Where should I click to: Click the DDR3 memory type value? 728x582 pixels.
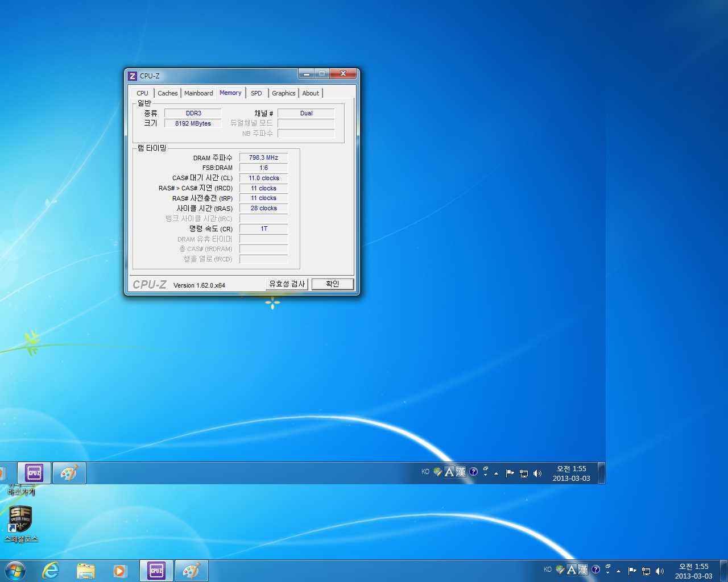[193, 113]
